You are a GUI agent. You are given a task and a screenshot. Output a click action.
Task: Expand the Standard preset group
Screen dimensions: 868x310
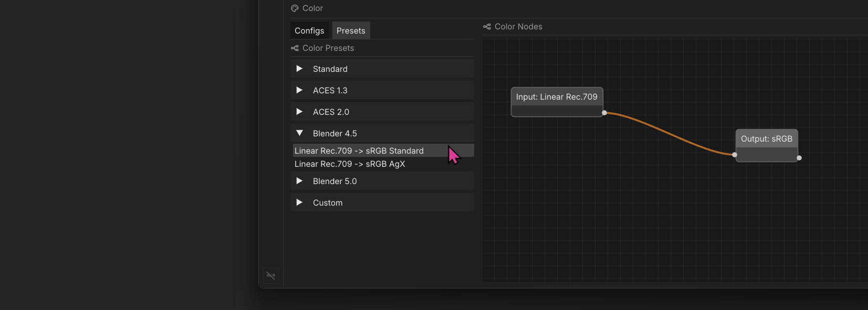tap(299, 69)
